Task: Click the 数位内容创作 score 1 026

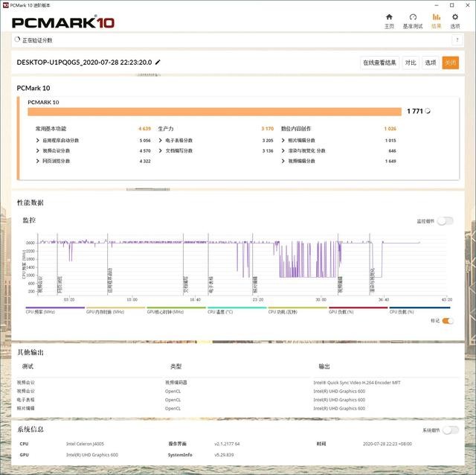Action: (390, 129)
